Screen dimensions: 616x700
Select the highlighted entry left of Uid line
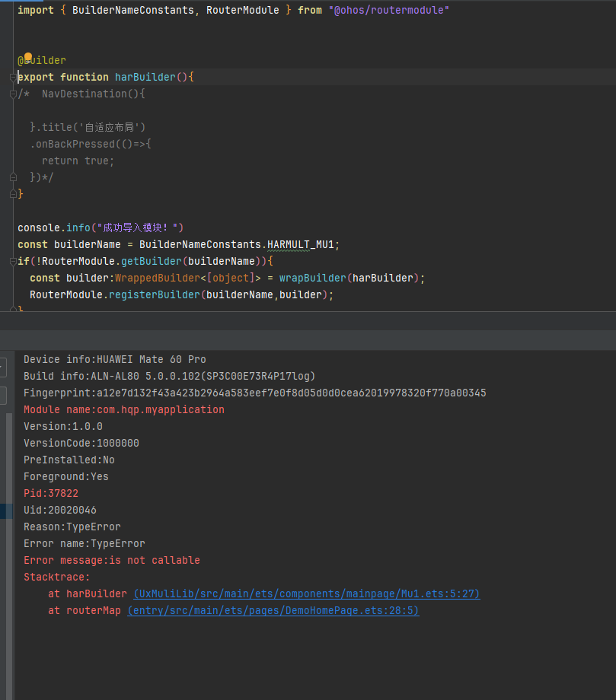point(6,511)
